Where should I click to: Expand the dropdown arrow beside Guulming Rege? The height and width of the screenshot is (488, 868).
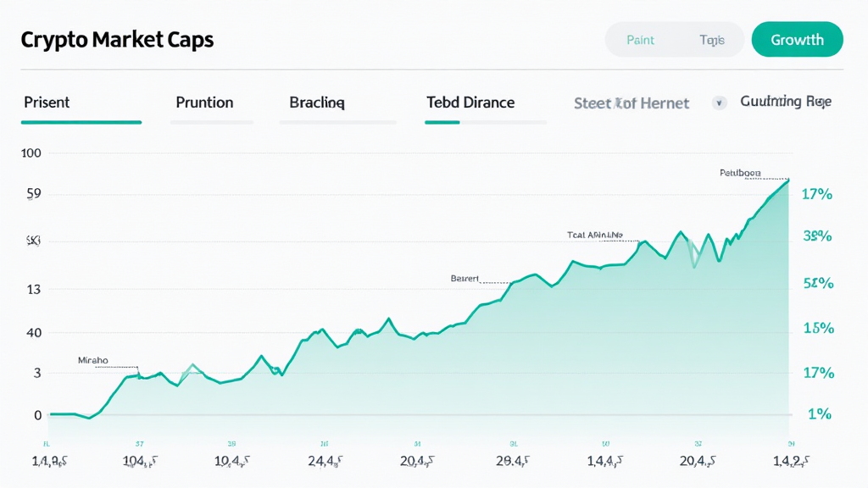[x=720, y=103]
